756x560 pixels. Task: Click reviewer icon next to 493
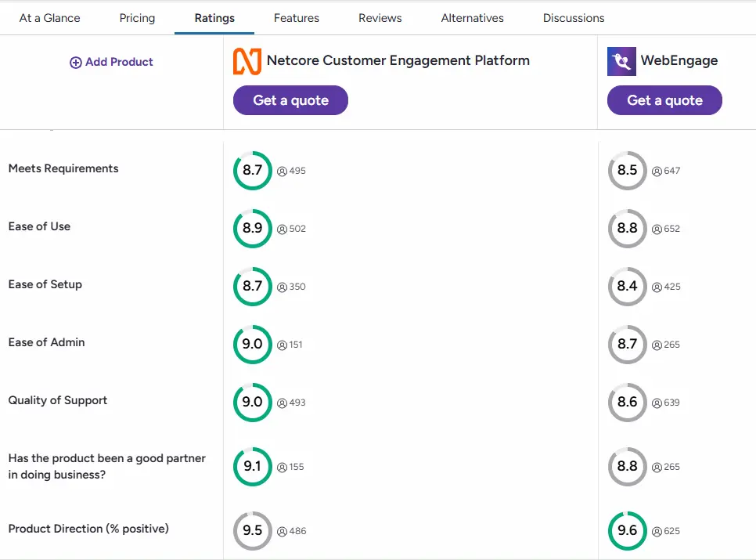point(282,403)
